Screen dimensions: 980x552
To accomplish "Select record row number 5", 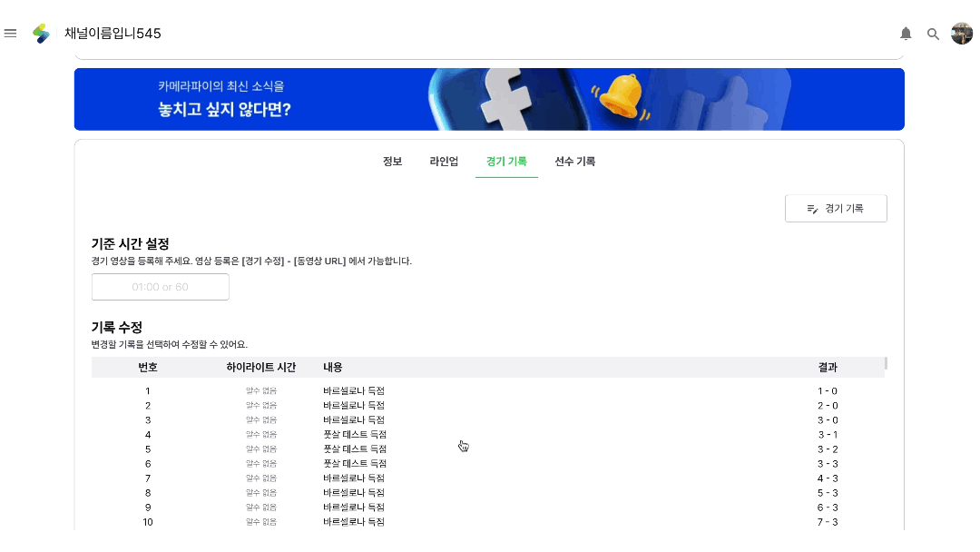I will click(x=488, y=448).
